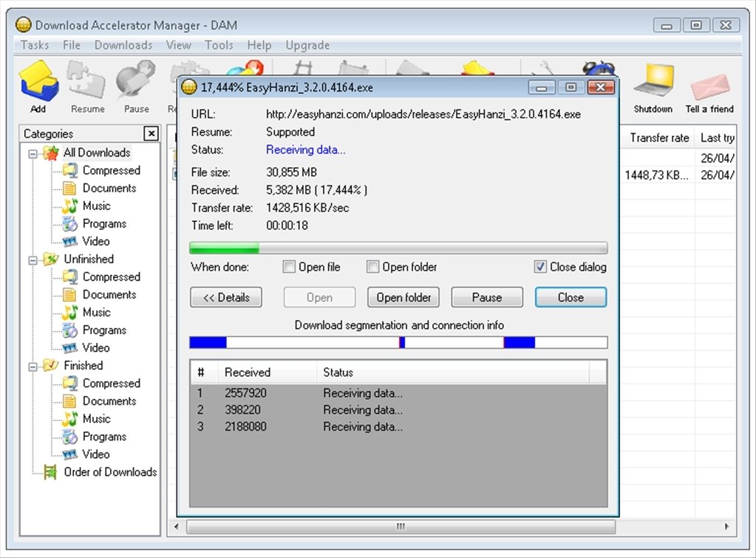
Task: Select Documents under All Downloads
Action: 109,188
